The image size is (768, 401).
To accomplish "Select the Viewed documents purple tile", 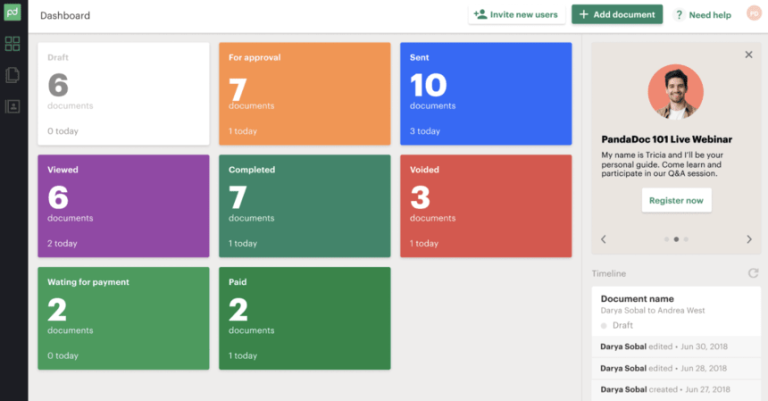I will pyautogui.click(x=123, y=205).
